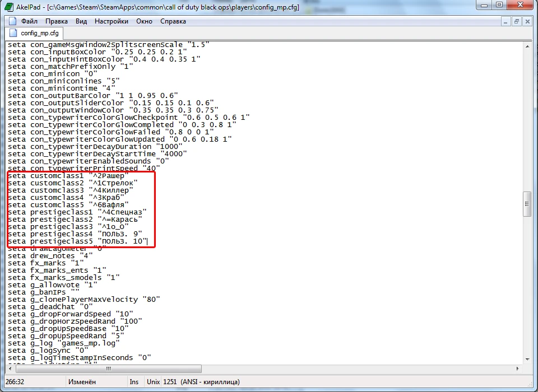Click line seta g_logTimeStampInSeconds "0"

click(80, 358)
